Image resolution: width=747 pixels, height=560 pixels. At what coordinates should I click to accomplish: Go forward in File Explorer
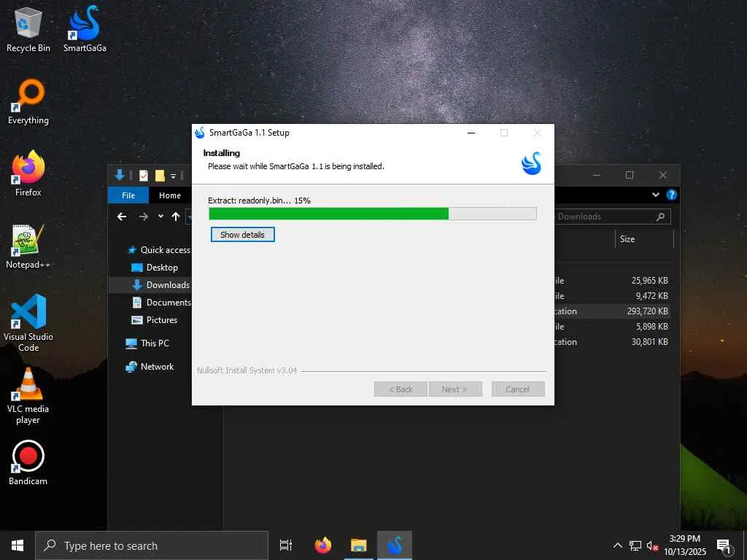click(143, 217)
